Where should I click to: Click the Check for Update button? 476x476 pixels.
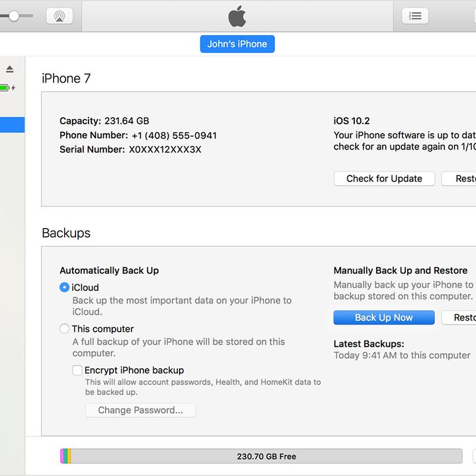(384, 178)
